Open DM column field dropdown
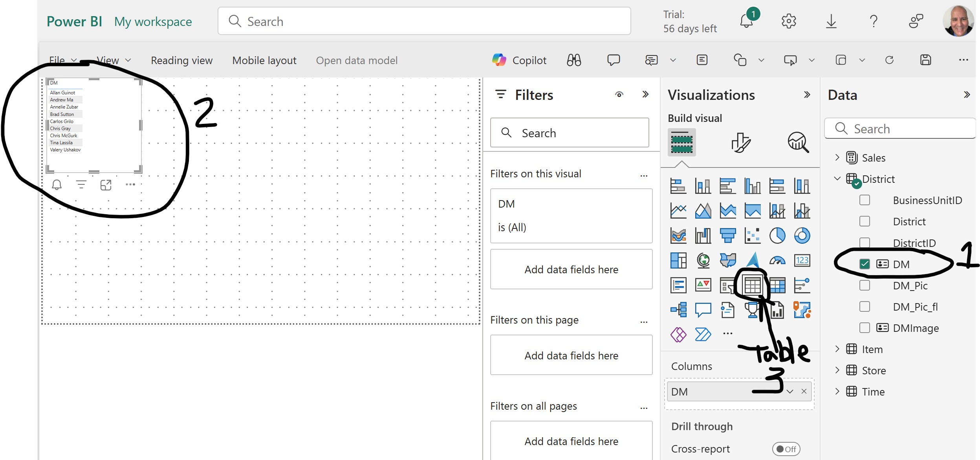Image resolution: width=980 pixels, height=460 pixels. pyautogui.click(x=790, y=392)
